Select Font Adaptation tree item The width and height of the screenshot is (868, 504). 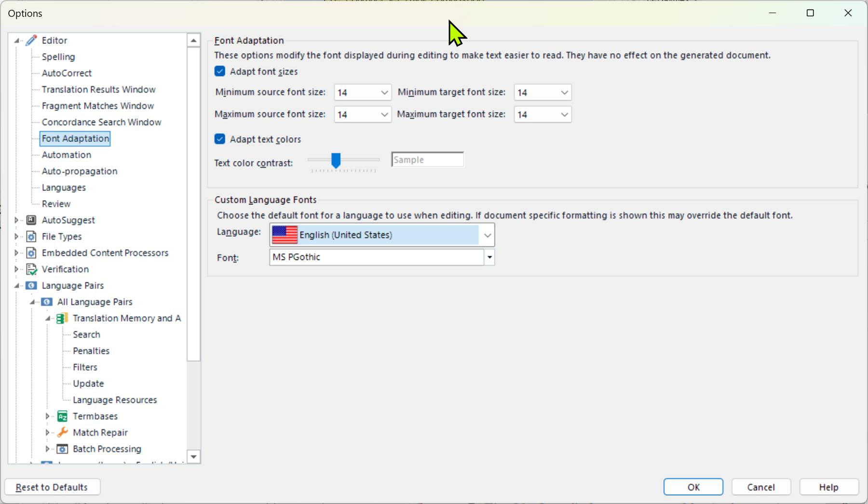pyautogui.click(x=75, y=139)
